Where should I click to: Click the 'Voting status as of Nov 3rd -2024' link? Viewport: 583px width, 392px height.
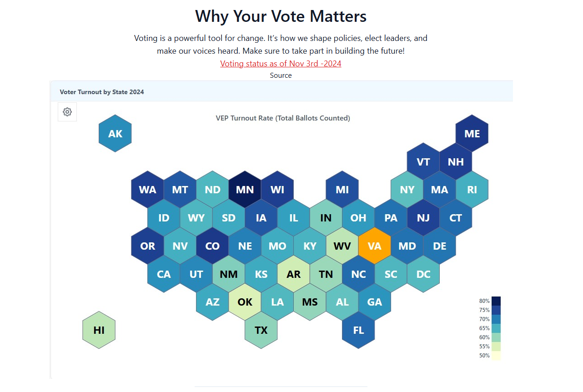281,64
